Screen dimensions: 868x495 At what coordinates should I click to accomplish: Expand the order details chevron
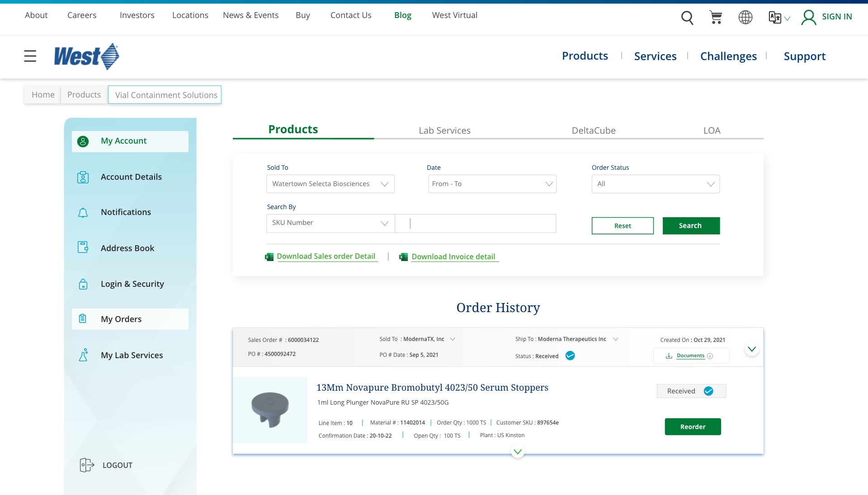tap(752, 348)
